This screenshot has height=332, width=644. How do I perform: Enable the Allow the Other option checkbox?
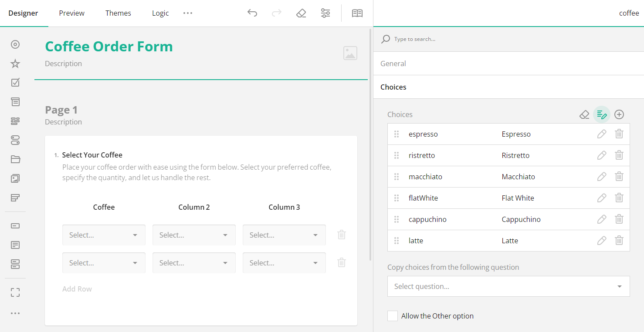(392, 315)
